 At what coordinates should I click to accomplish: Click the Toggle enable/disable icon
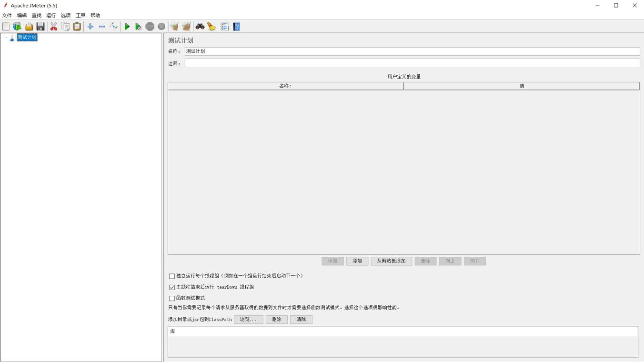click(113, 27)
